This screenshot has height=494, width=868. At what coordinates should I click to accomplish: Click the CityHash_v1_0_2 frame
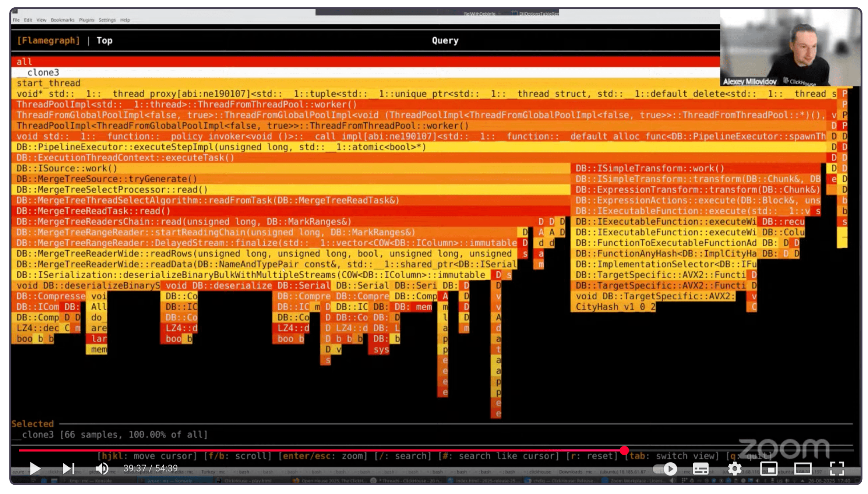coord(615,307)
